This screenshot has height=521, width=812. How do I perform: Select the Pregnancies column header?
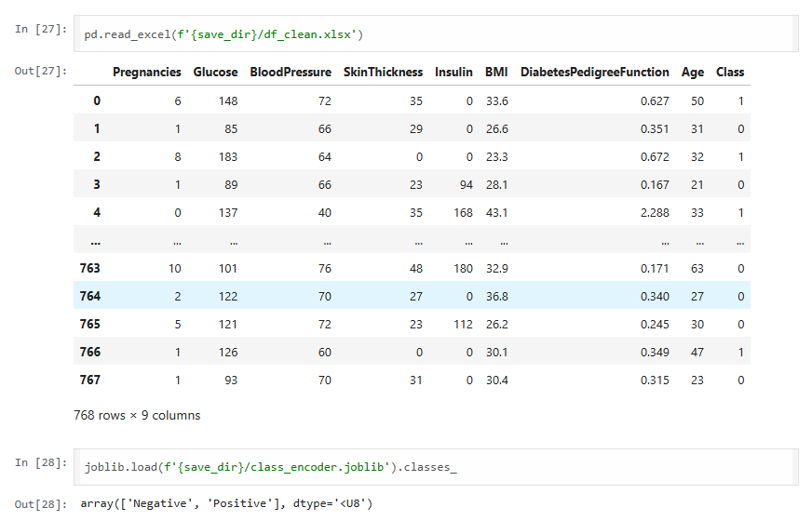[146, 72]
